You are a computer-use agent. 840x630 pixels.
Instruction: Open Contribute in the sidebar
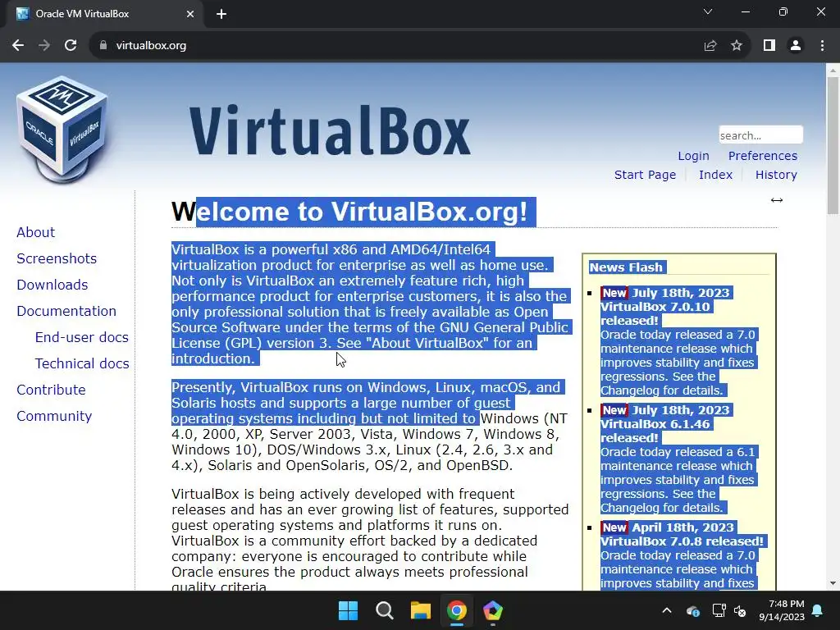51,390
